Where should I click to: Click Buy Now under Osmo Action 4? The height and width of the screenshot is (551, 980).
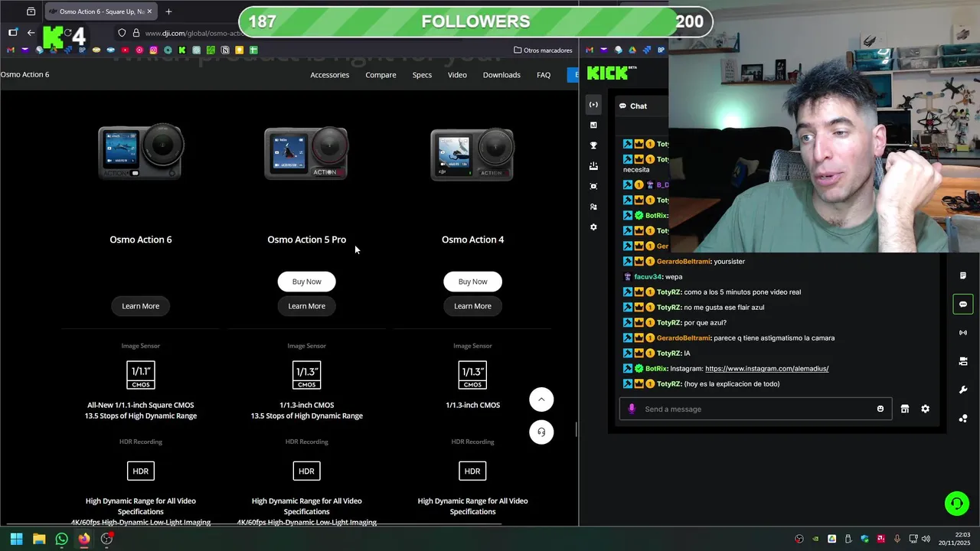pos(472,282)
